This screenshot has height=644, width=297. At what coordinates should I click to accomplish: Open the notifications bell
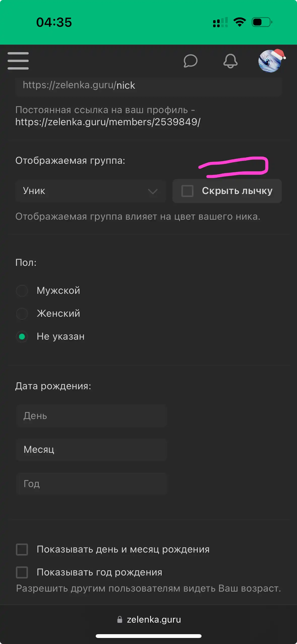tap(230, 61)
